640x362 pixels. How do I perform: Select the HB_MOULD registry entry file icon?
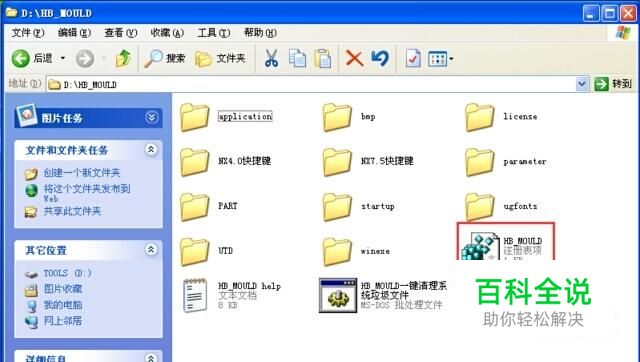pos(480,246)
